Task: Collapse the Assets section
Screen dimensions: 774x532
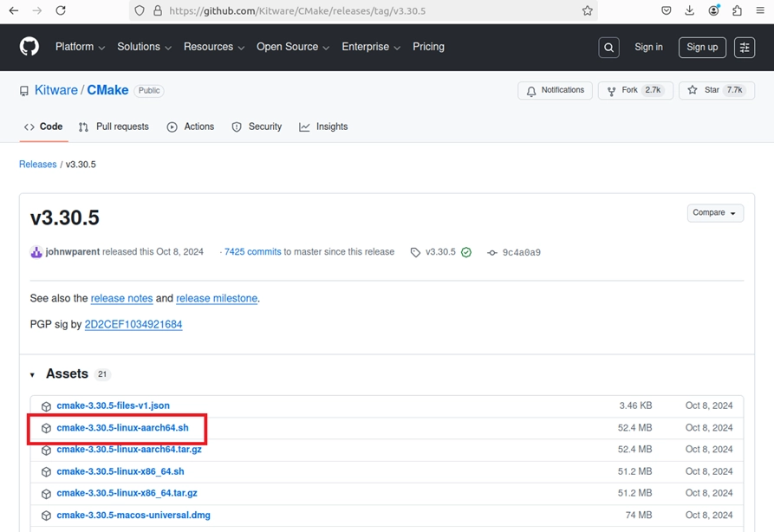Action: (x=33, y=374)
